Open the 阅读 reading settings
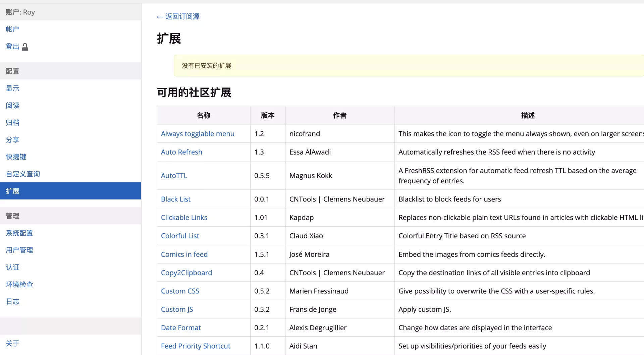 coord(12,105)
